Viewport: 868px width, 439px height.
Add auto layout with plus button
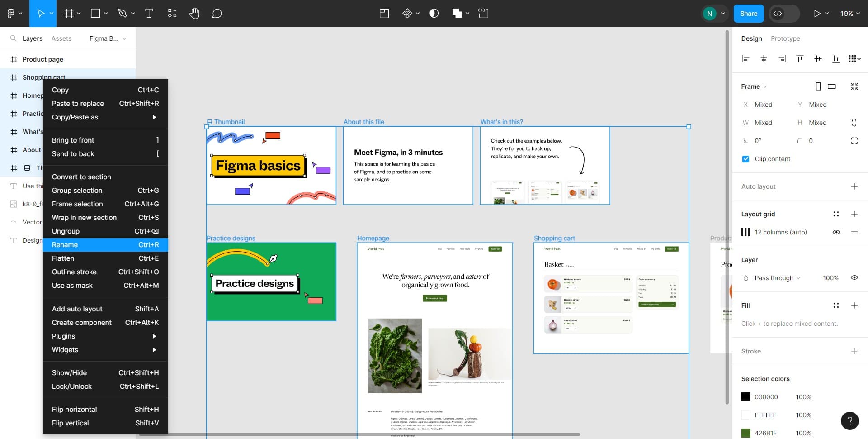pyautogui.click(x=854, y=186)
